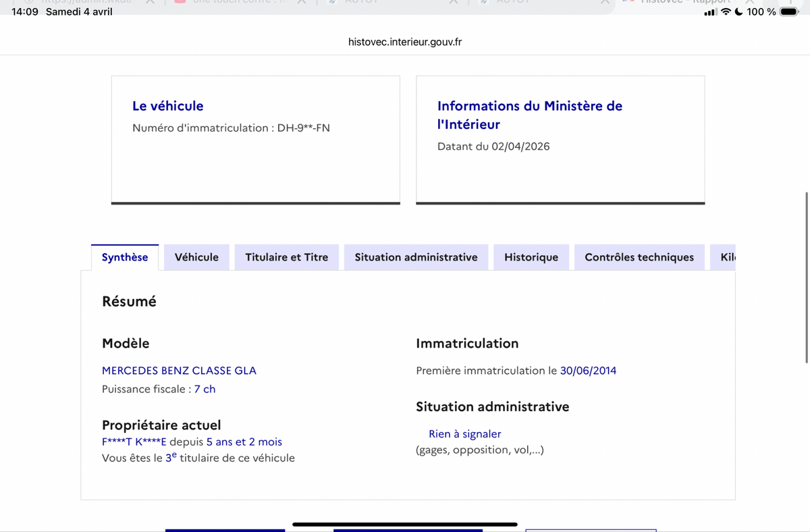Click Informations du Ministère de l'Intérieur heading
The height and width of the screenshot is (532, 810).
[x=530, y=115]
